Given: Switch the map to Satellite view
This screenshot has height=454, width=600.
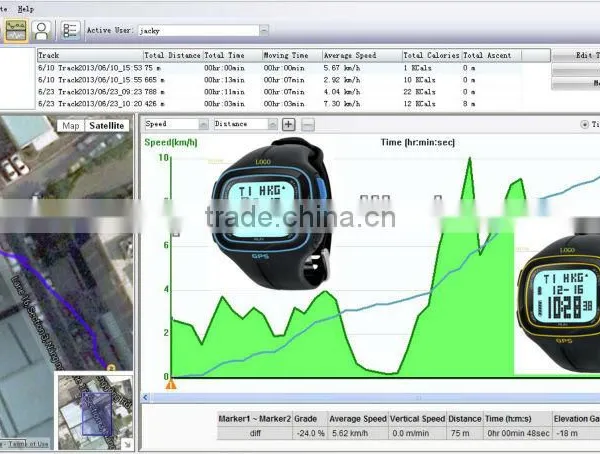Looking at the screenshot, I should click(x=106, y=126).
